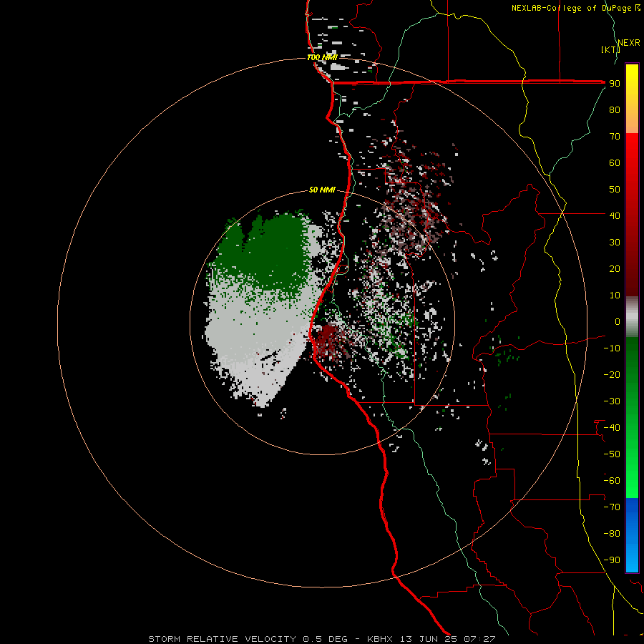The height and width of the screenshot is (644, 644).
Task: Click the -50 value on the velocity scale
Action: tap(612, 454)
